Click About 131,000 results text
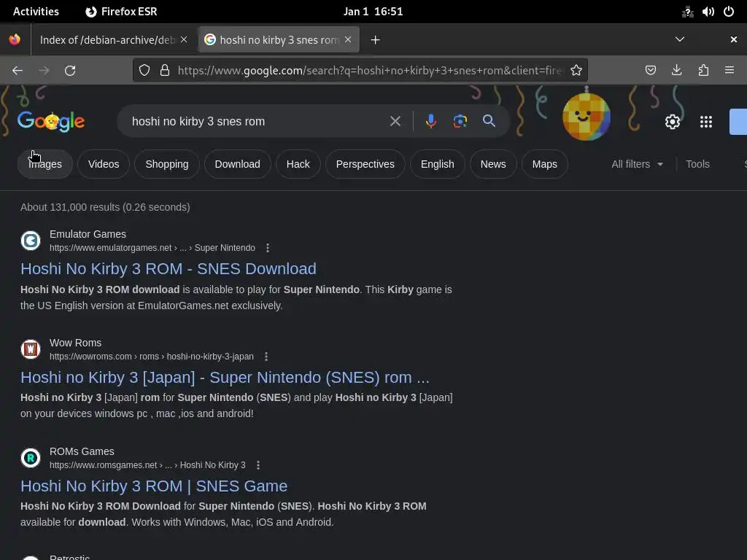Viewport: 747px width, 560px height. (x=105, y=207)
